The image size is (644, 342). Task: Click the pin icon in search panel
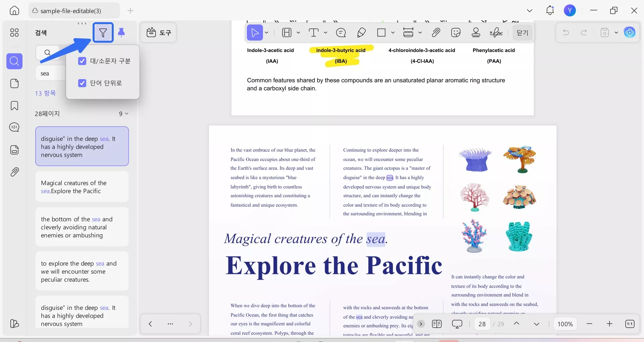[121, 33]
